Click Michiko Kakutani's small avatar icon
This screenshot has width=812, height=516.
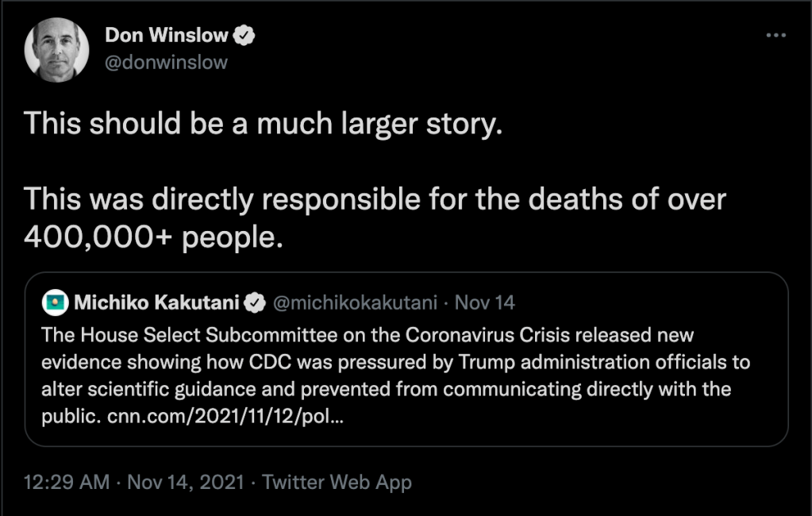pyautogui.click(x=53, y=302)
